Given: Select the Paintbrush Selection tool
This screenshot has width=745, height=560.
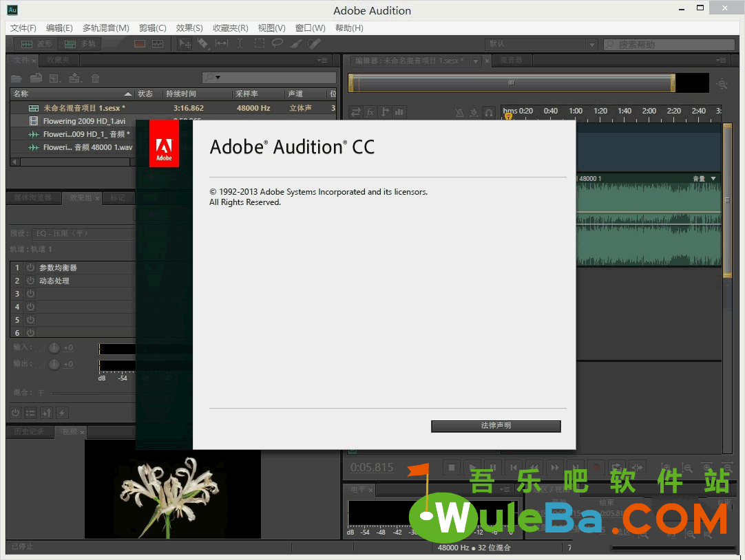Looking at the screenshot, I should [295, 43].
